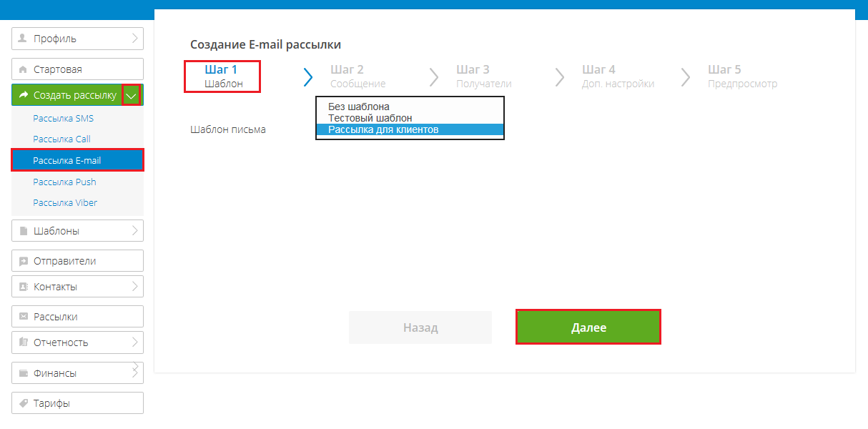This screenshot has height=429, width=868.
Task: Select Рассылка для клиентов template option
Action: (410, 129)
